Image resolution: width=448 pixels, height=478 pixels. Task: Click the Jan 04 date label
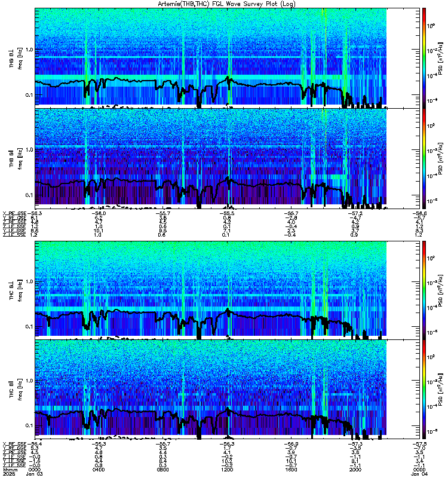click(419, 474)
